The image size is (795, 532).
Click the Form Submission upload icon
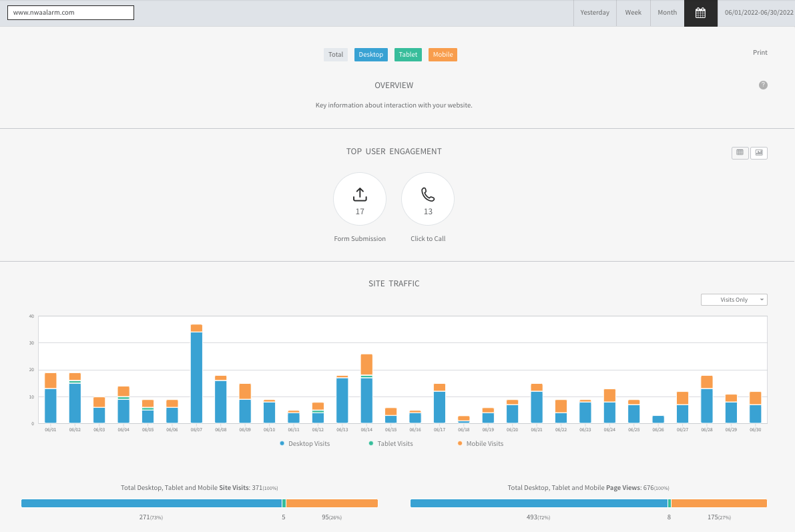[x=360, y=194]
